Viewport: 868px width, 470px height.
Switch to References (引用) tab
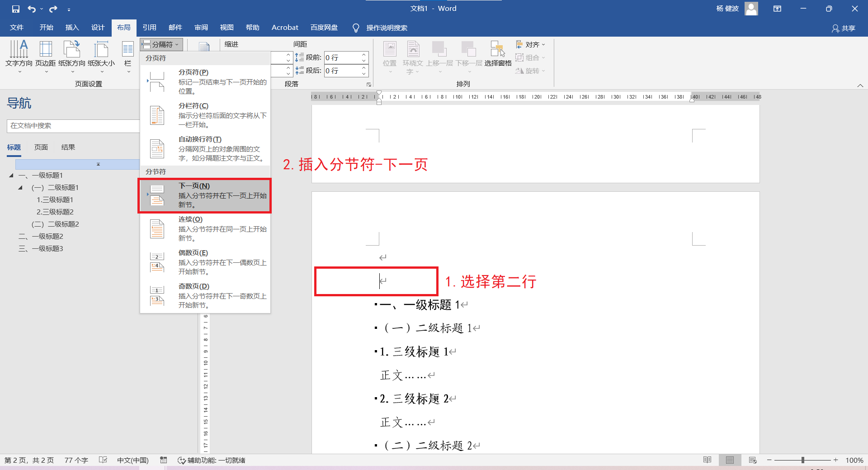click(x=149, y=28)
